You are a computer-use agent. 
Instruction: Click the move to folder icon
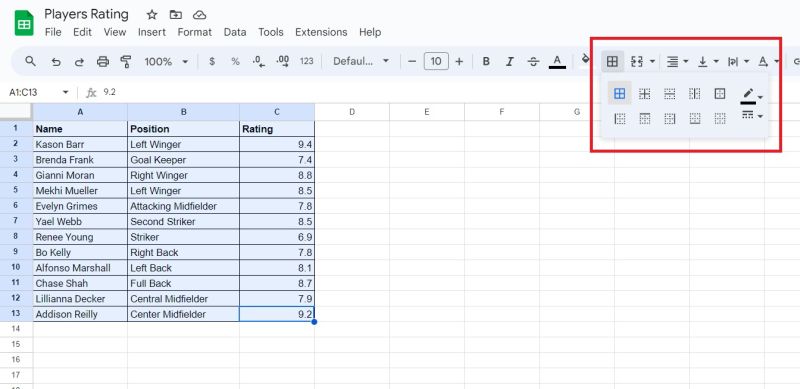[x=176, y=15]
